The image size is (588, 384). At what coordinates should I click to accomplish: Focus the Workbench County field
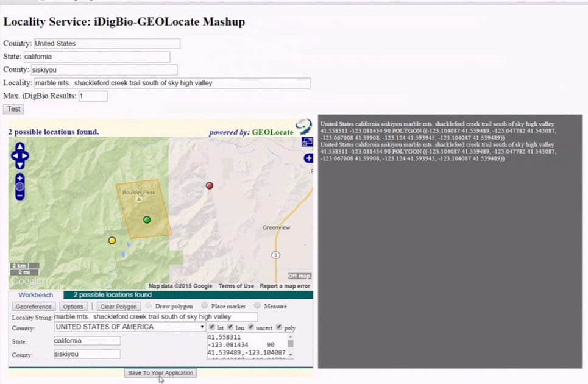coord(87,354)
